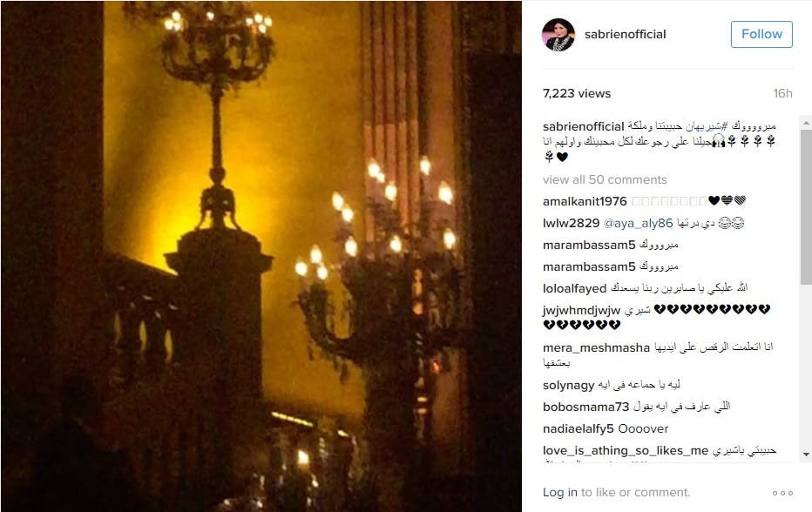This screenshot has width=812, height=512.
Task: Open first marambassam5 commenter profile
Action: (589, 245)
